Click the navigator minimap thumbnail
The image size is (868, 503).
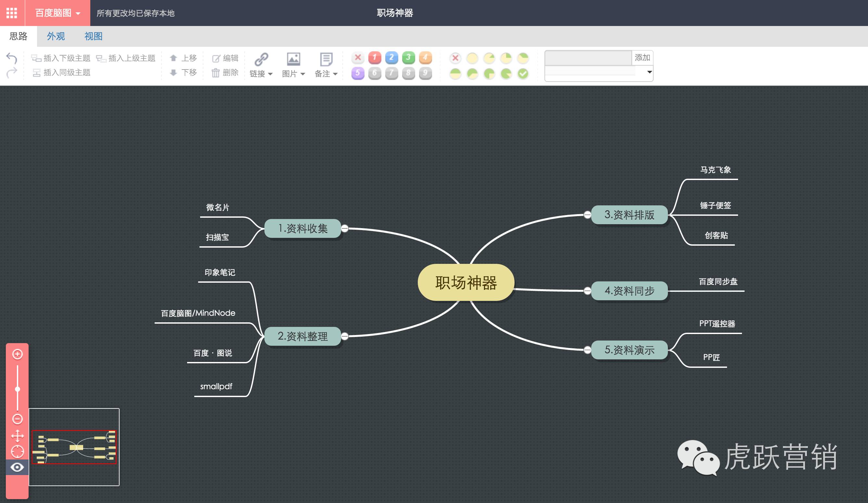74,447
